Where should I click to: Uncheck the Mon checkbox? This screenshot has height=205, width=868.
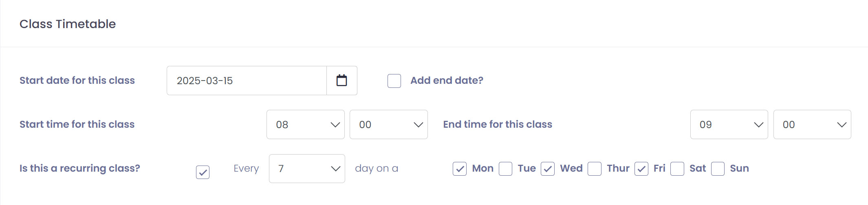pyautogui.click(x=460, y=169)
